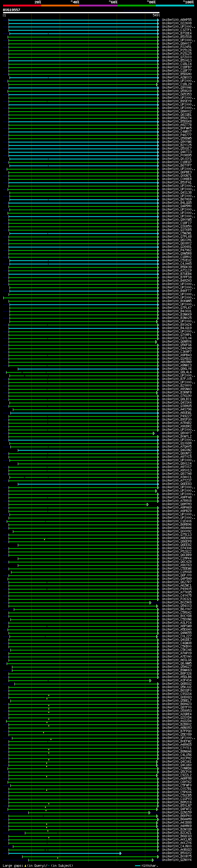Select the UniRef100_B9SEY9 label
Viewport: 197px width, 868px height.
(x=177, y=101)
